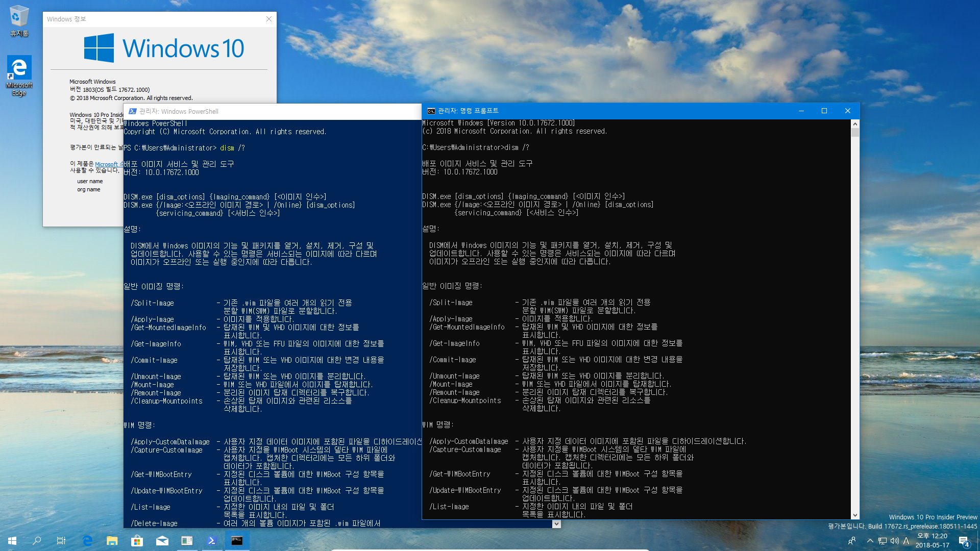Click '/Split-Image' in PowerShell window
Screen dimensions: 980x551
(x=152, y=303)
